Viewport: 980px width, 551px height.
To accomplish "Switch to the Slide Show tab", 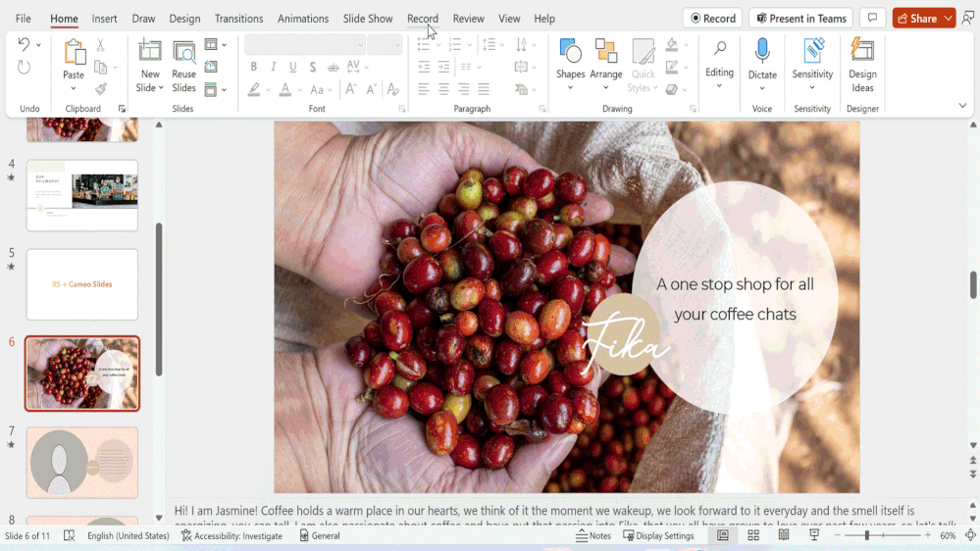I will coord(368,19).
